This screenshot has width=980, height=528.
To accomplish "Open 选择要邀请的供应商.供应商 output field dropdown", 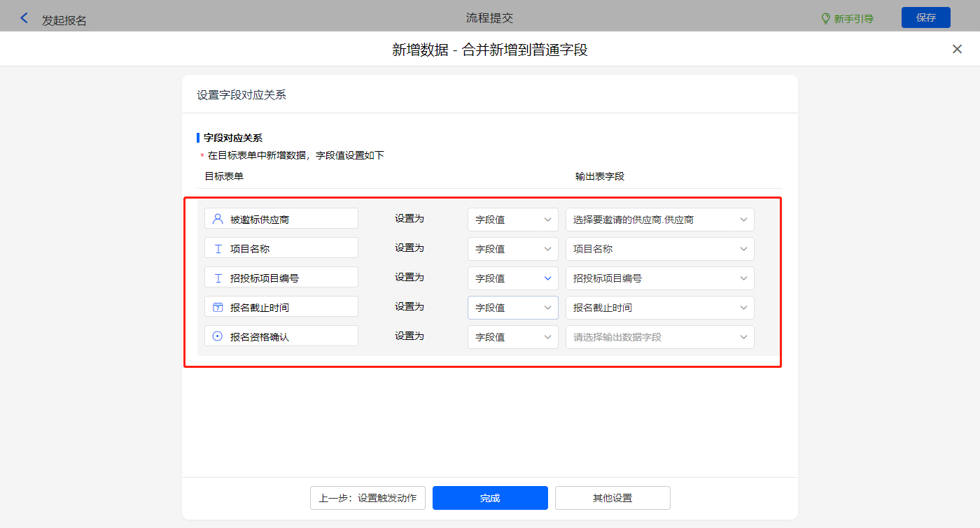I will [x=659, y=220].
